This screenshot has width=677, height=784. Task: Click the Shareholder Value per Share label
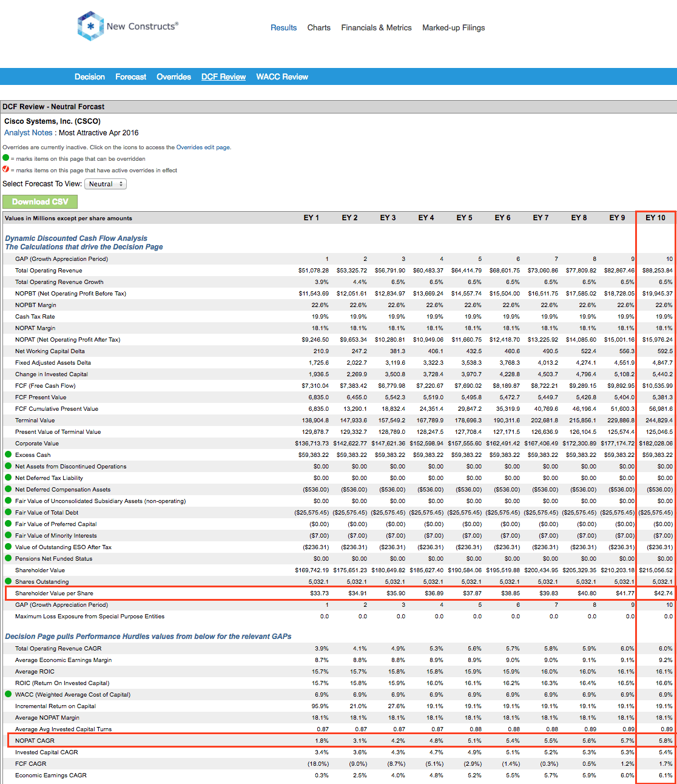[54, 593]
